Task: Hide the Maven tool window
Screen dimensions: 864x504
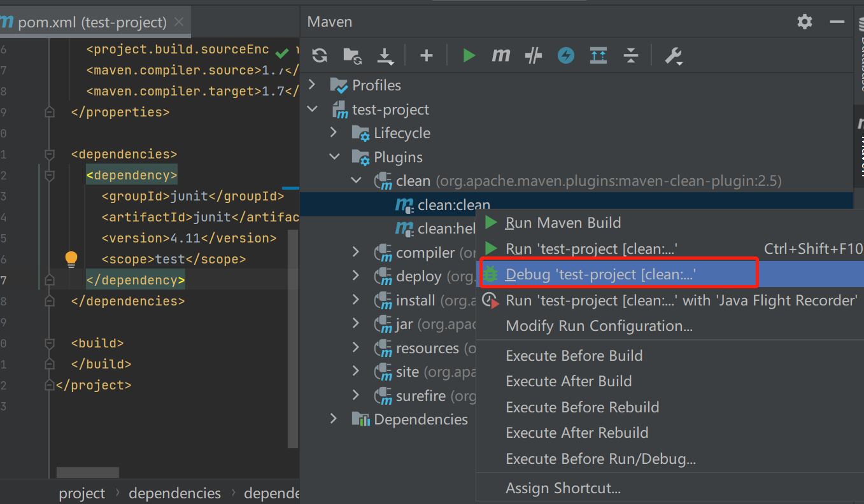Action: tap(837, 22)
